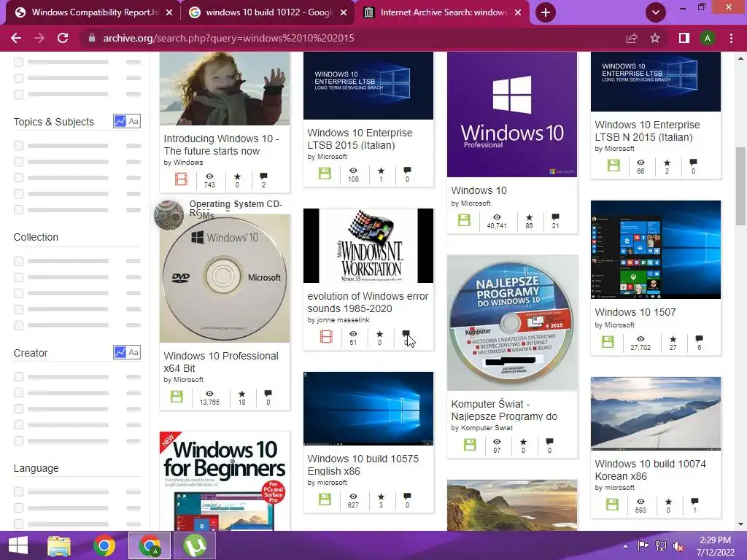Tick first Collection checkbox
The image size is (747, 560).
pyautogui.click(x=18, y=261)
